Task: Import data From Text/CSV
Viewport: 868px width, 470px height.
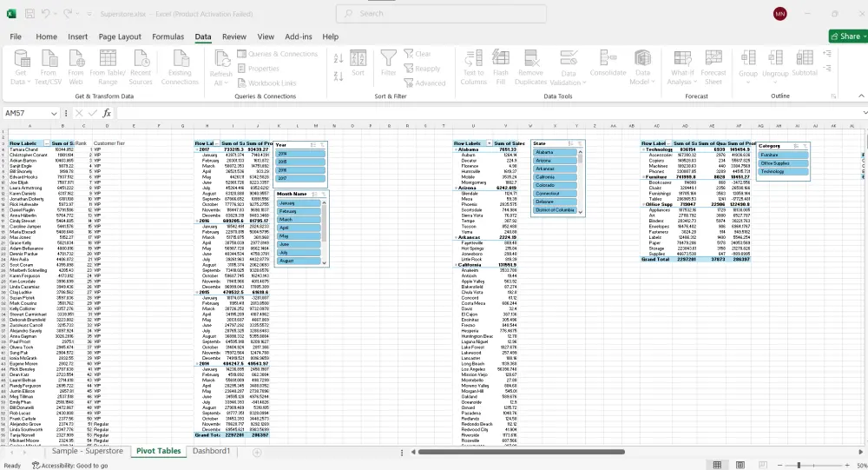Action: [48, 67]
